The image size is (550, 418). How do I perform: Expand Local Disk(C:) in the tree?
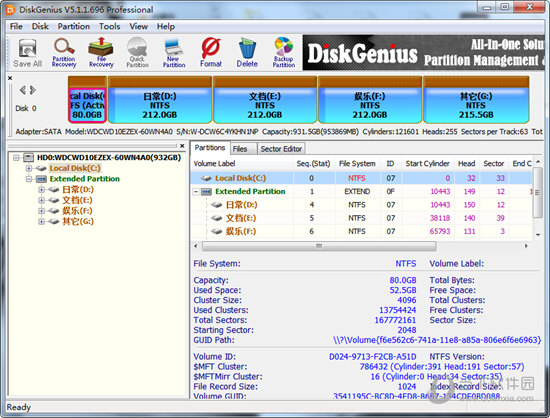29,168
